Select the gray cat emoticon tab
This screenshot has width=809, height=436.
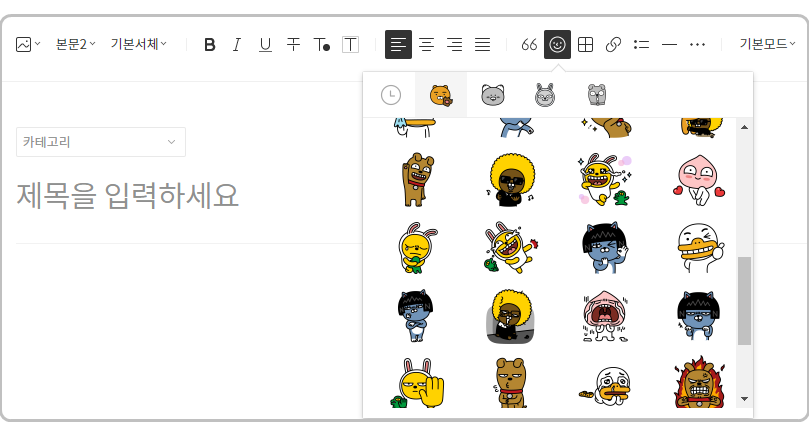[x=493, y=95]
